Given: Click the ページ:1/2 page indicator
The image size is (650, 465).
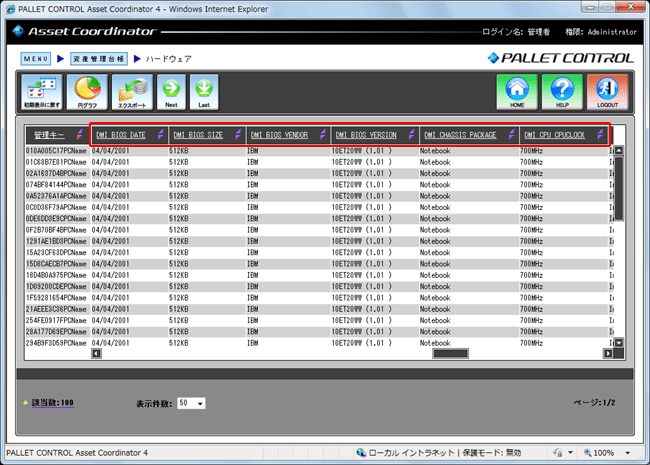Looking at the screenshot, I should (594, 402).
